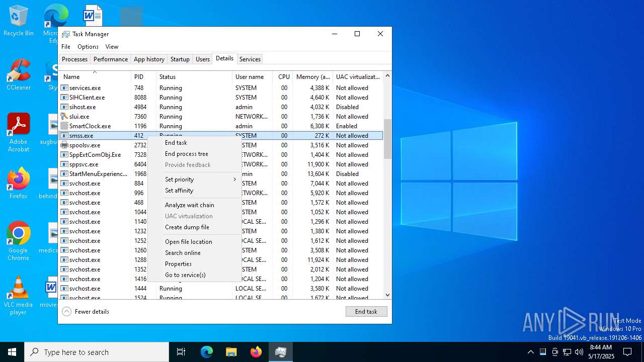Image resolution: width=644 pixels, height=362 pixels.
Task: Open Google Chrome desktop shortcut
Action: click(18, 241)
